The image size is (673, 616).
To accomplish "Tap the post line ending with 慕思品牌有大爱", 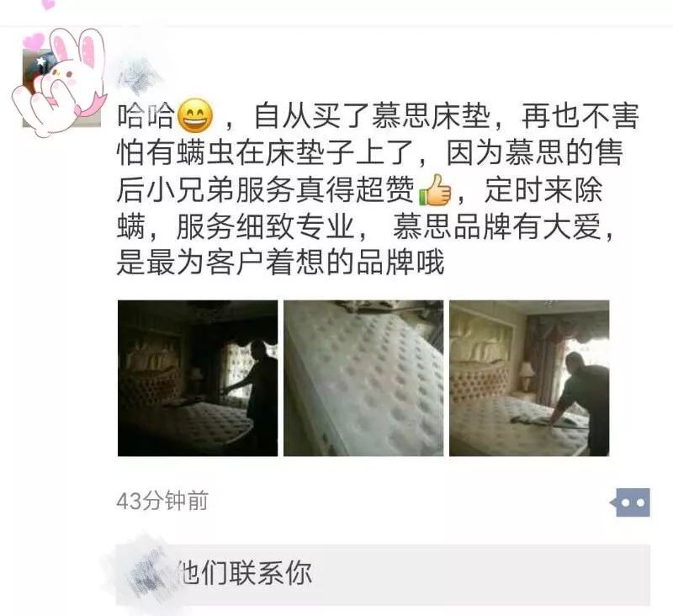I will pos(365,226).
